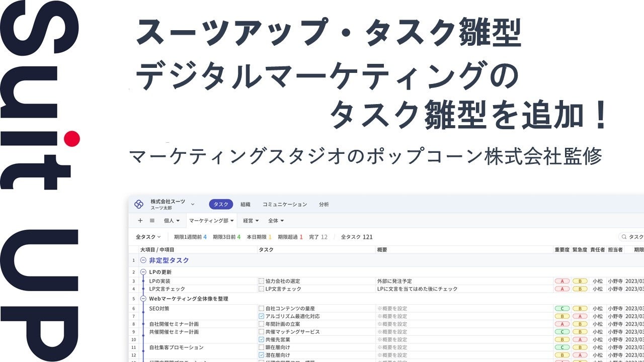Tick the 協力会社の選定 task checkbox
Image resolution: width=644 pixels, height=362 pixels.
[x=261, y=281]
